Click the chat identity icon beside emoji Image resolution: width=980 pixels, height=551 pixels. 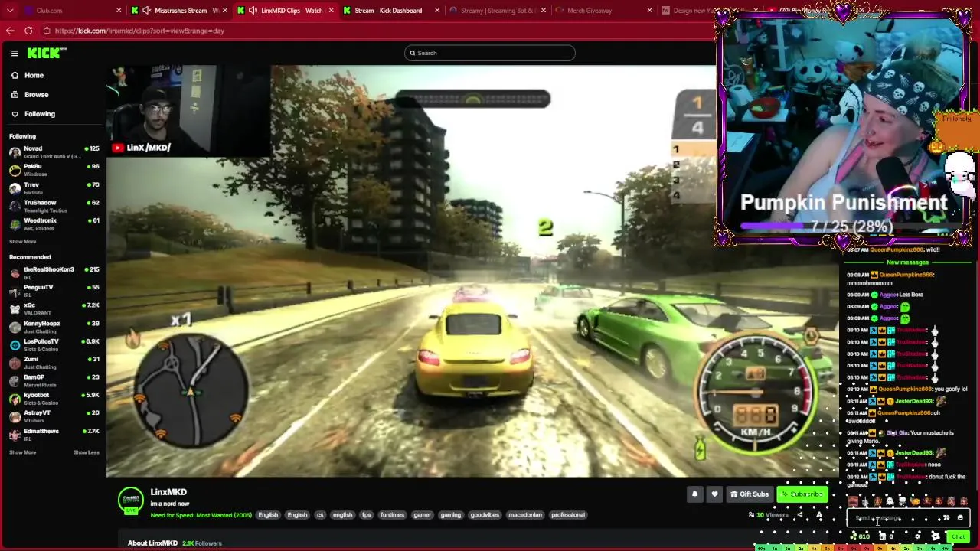[x=947, y=518]
